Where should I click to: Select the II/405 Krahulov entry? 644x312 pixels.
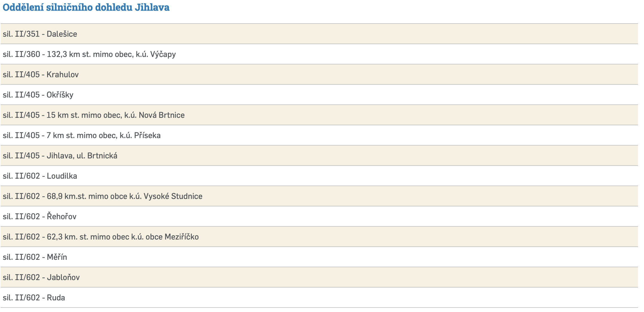pyautogui.click(x=41, y=75)
